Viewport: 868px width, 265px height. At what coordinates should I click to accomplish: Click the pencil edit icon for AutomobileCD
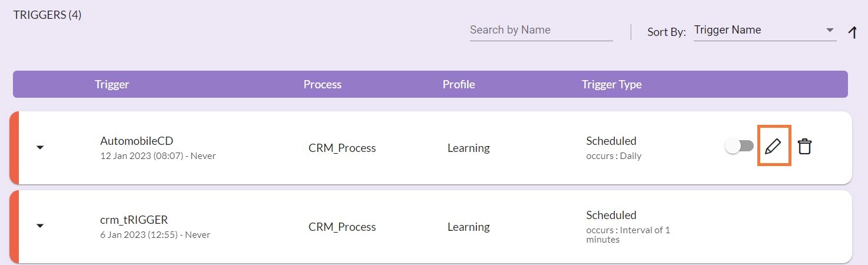(x=773, y=146)
